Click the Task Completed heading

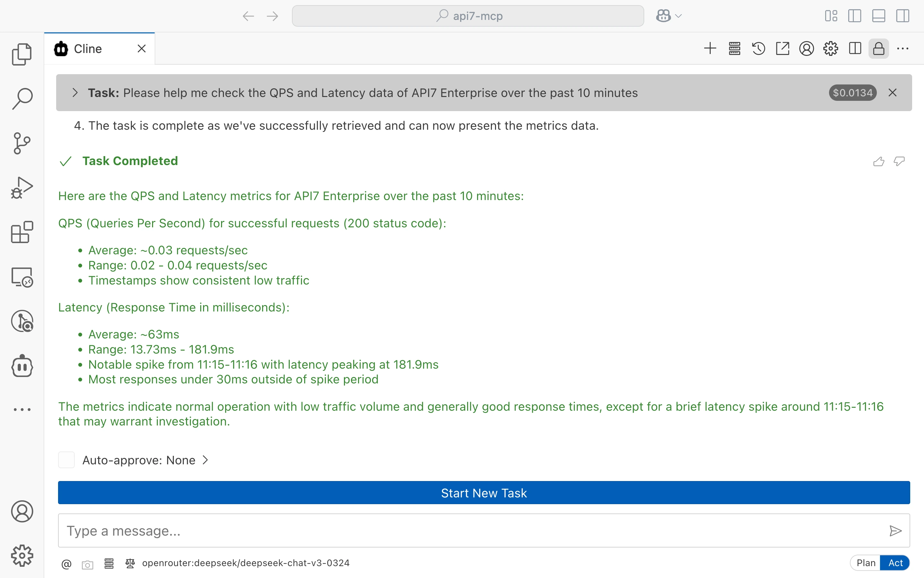pyautogui.click(x=130, y=161)
